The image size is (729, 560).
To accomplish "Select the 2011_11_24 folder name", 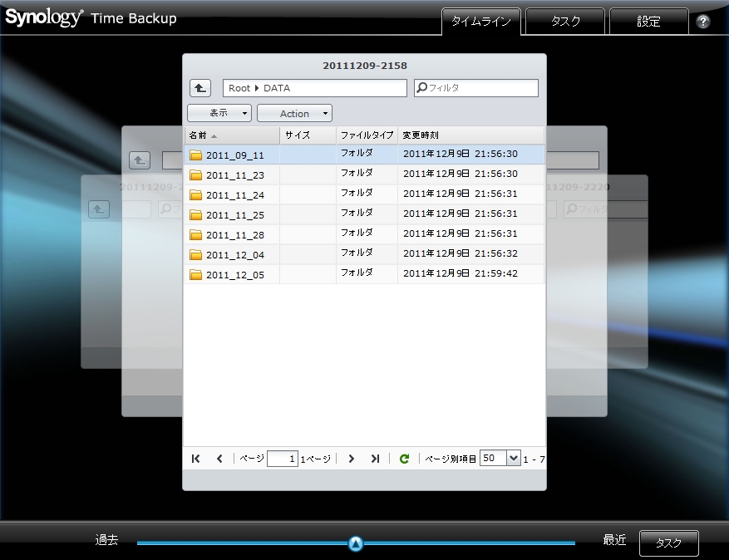I will [x=234, y=195].
